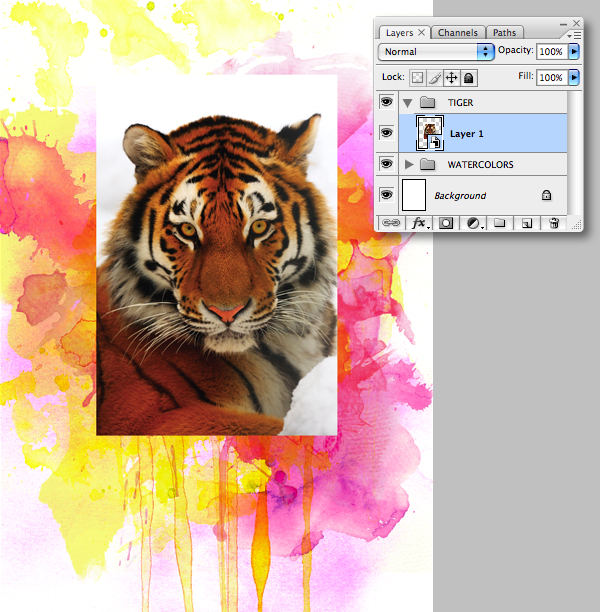
Task: Close the Layers tab with x
Action: click(x=421, y=32)
